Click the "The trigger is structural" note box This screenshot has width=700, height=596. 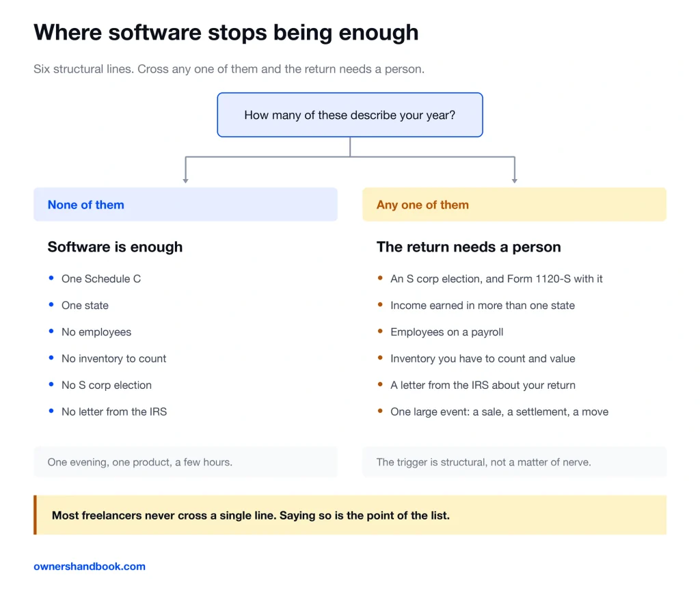[x=514, y=462]
